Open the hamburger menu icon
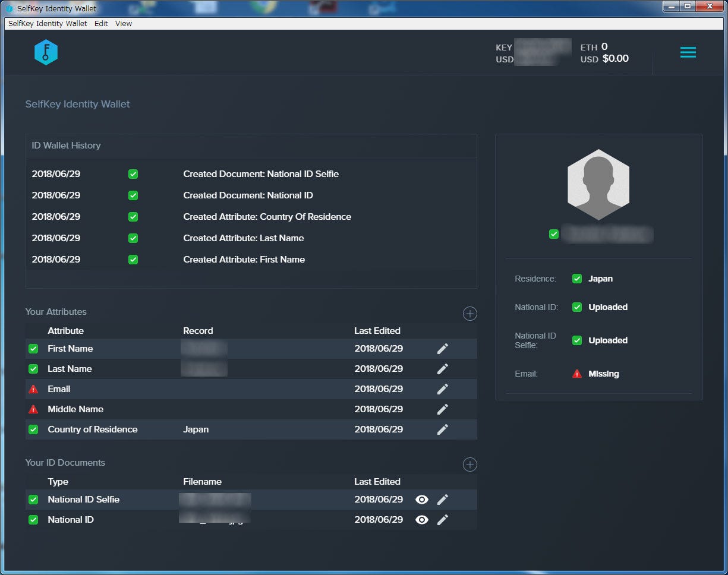The height and width of the screenshot is (575, 728). pyautogui.click(x=688, y=52)
